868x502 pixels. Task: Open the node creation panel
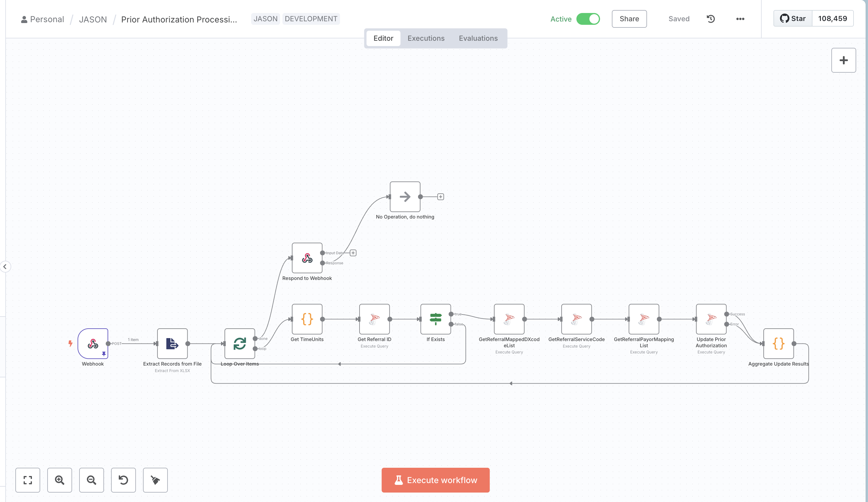point(843,60)
